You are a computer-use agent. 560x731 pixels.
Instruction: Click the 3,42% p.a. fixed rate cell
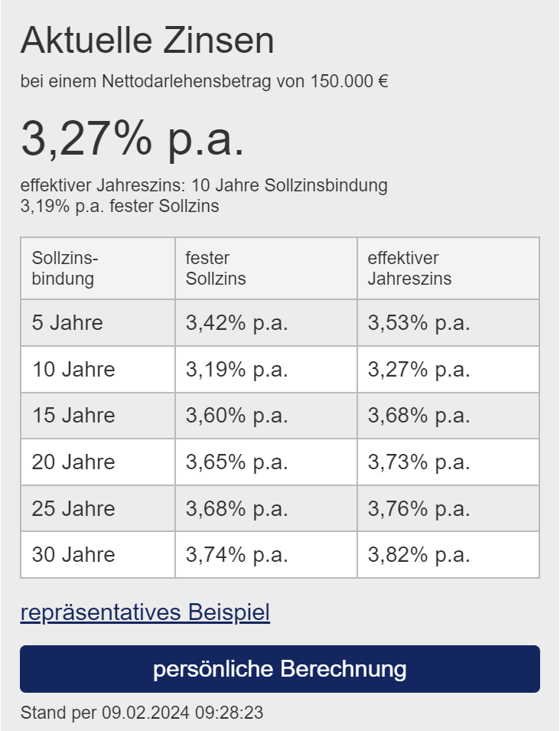pyautogui.click(x=236, y=323)
